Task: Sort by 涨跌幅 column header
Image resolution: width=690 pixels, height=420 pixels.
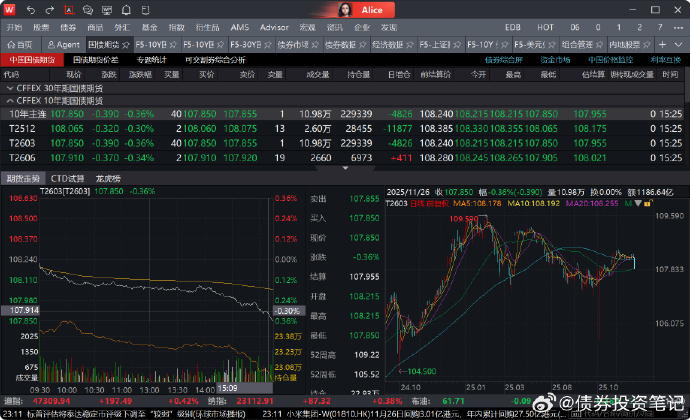Action: pos(140,75)
